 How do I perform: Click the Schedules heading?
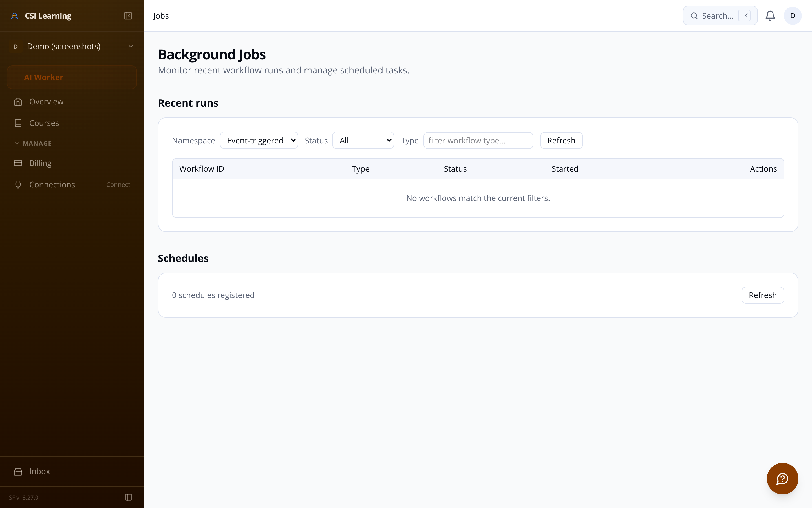(x=183, y=258)
